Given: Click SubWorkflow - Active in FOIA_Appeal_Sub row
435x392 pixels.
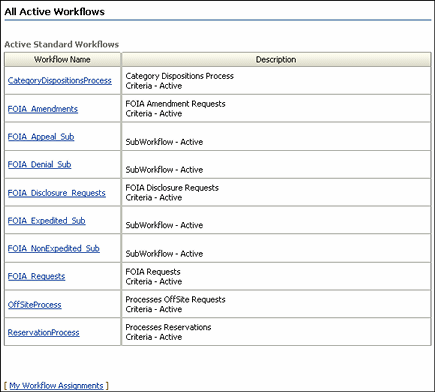Looking at the screenshot, I should pos(164,142).
